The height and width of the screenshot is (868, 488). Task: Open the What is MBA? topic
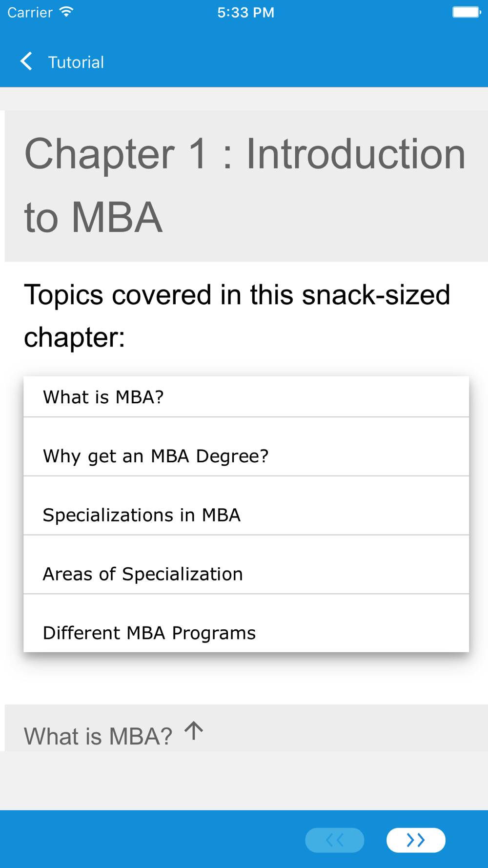pos(246,396)
